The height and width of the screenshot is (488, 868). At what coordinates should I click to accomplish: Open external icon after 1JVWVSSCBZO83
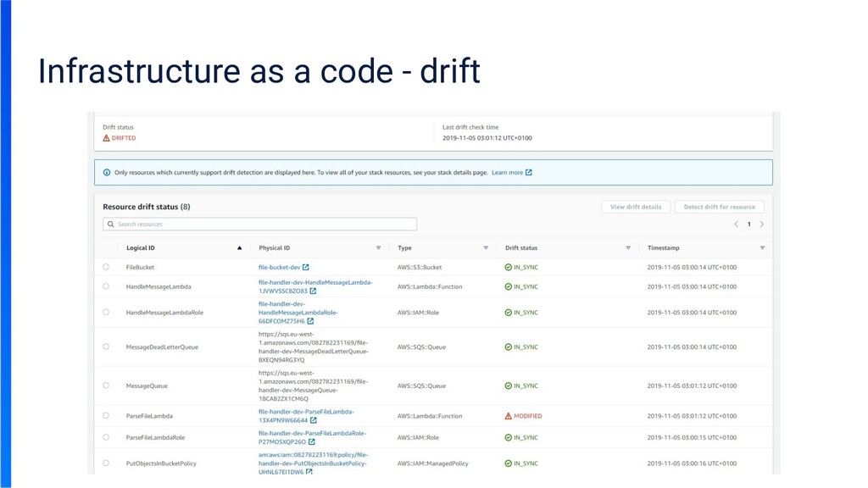pyautogui.click(x=314, y=291)
